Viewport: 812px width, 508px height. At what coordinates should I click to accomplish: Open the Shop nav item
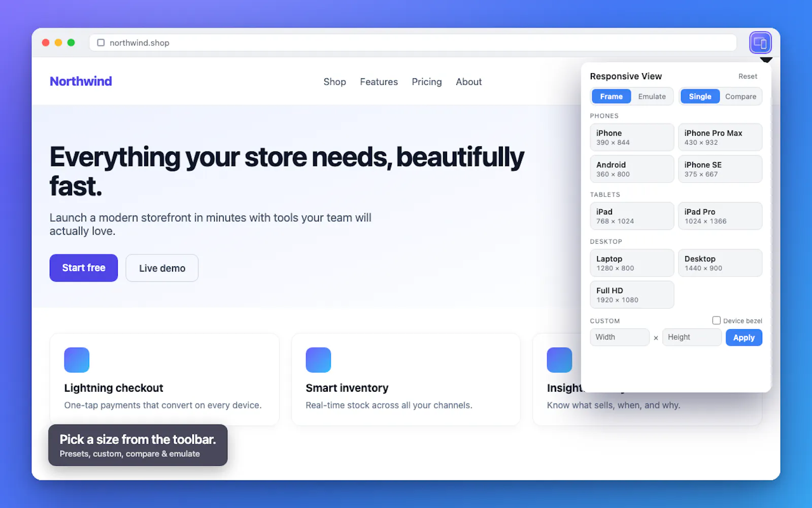tap(334, 82)
